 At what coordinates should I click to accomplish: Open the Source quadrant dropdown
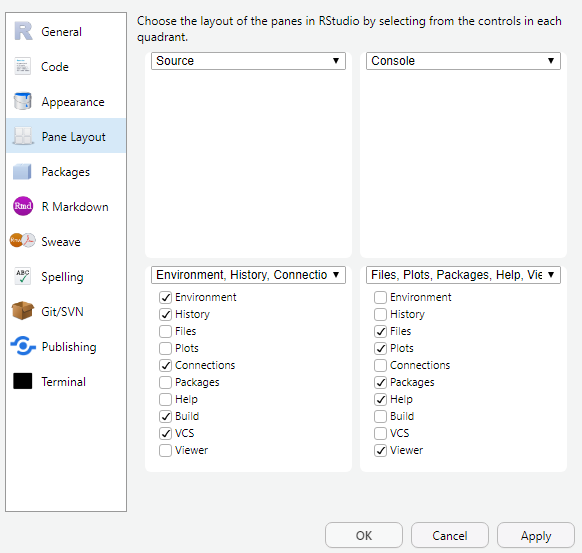tap(248, 61)
